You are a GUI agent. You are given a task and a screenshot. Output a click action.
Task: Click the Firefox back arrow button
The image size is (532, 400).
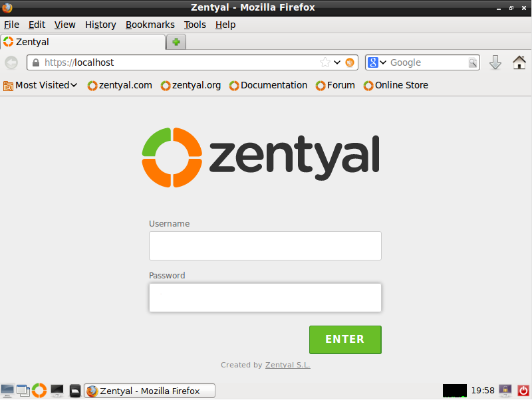11,62
